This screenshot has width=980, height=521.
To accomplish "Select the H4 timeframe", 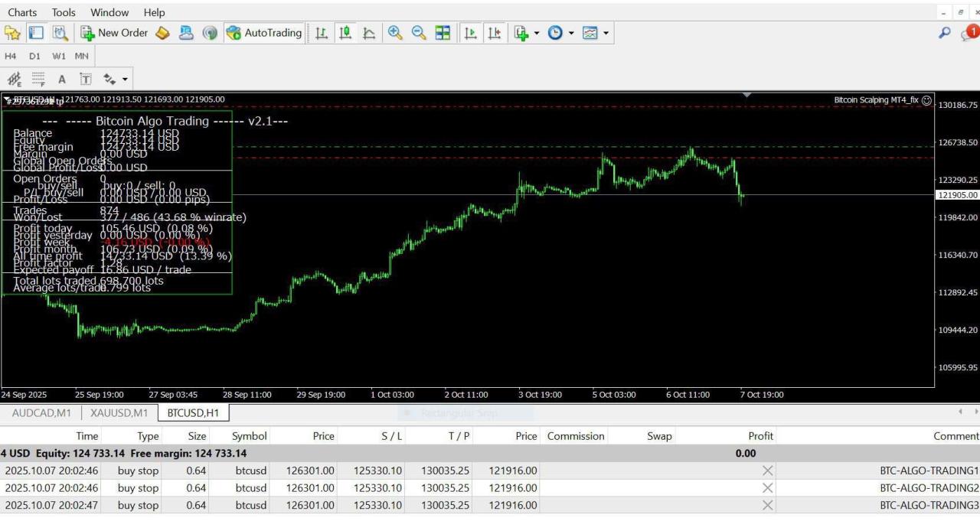I will pyautogui.click(x=11, y=56).
